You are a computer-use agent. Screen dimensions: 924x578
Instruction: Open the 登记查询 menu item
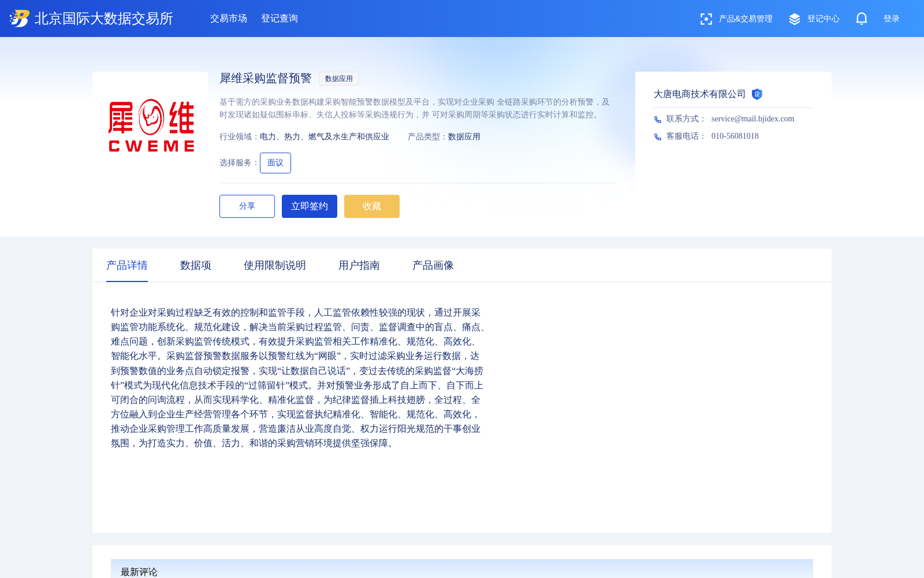tap(280, 18)
